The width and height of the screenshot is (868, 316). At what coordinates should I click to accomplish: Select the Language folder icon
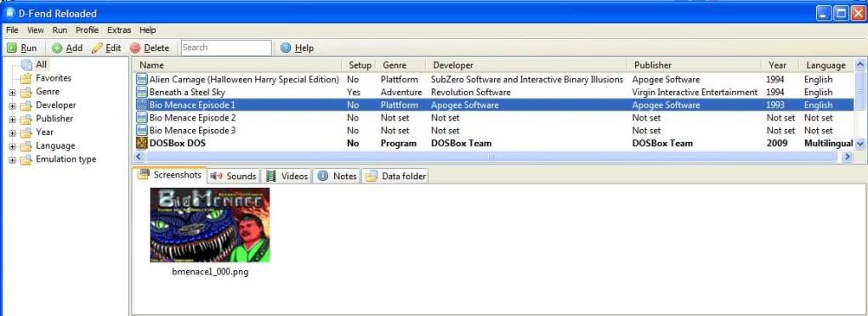coord(26,146)
